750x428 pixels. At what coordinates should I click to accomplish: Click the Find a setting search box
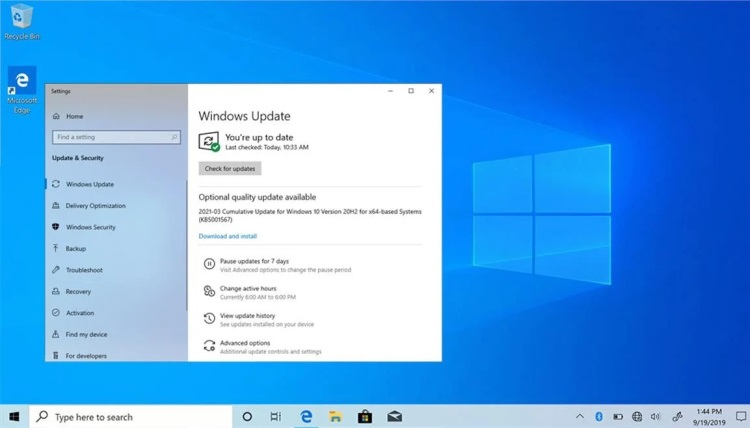116,137
